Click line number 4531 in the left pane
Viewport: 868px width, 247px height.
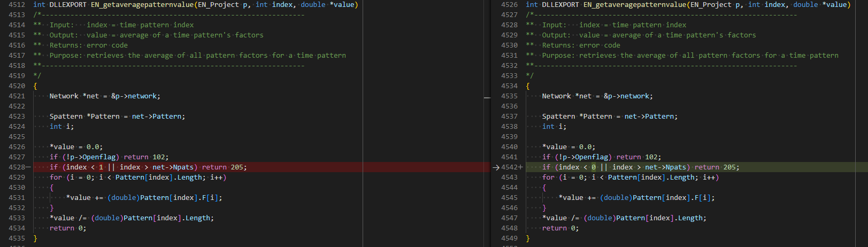tap(17, 198)
